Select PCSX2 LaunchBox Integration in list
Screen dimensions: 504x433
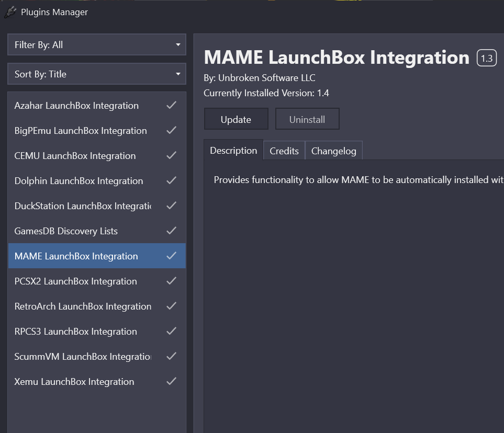tap(76, 281)
